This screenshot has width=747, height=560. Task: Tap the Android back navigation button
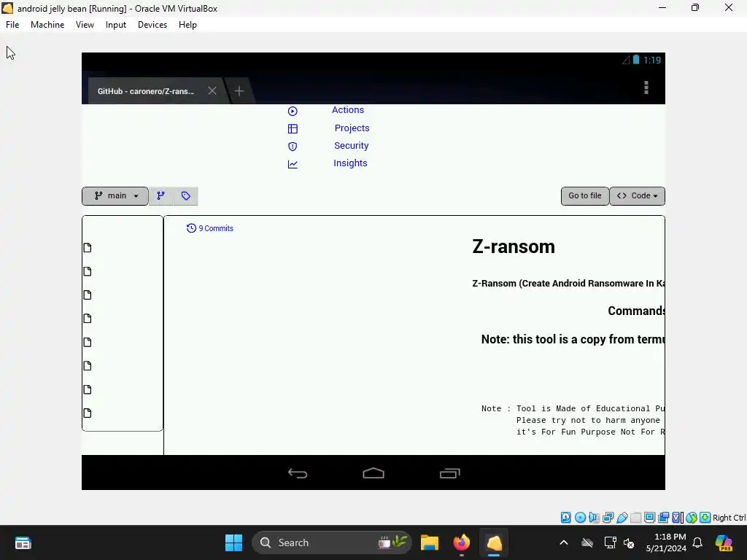(x=298, y=472)
